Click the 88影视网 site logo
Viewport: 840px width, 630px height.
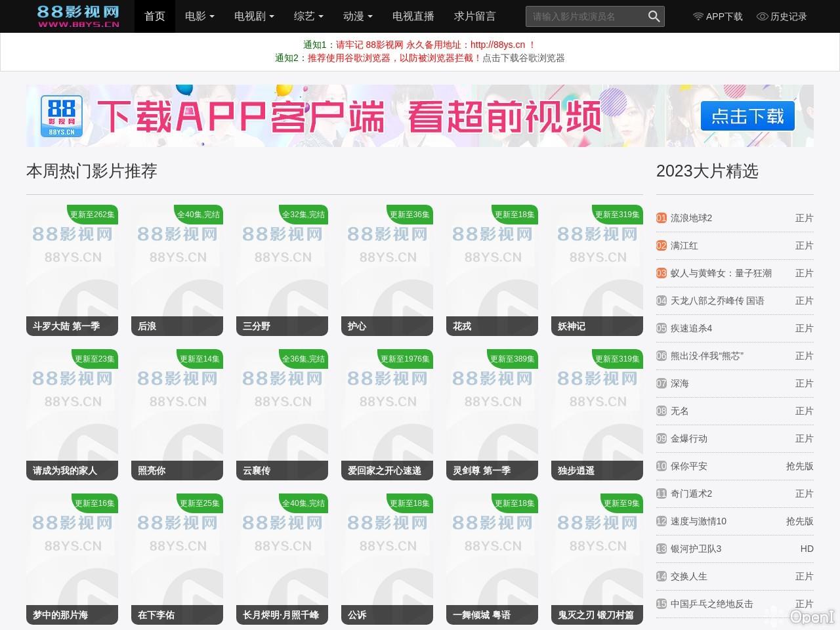pyautogui.click(x=79, y=16)
